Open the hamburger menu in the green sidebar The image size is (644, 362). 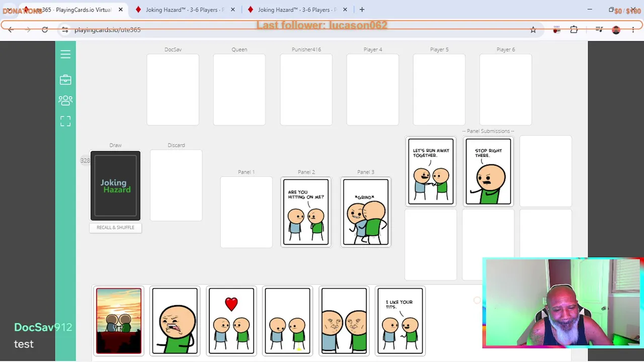pyautogui.click(x=65, y=54)
